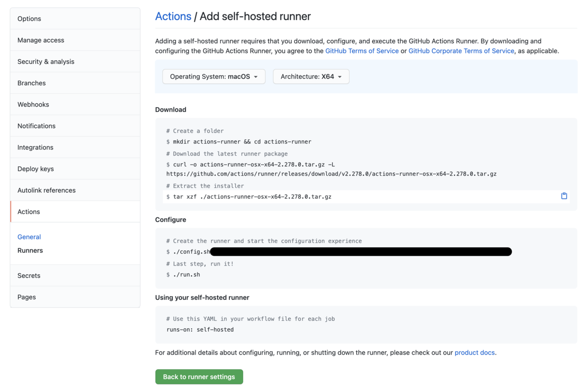This screenshot has height=387, width=588.
Task: Select Deploy keys sidebar item
Action: click(75, 169)
